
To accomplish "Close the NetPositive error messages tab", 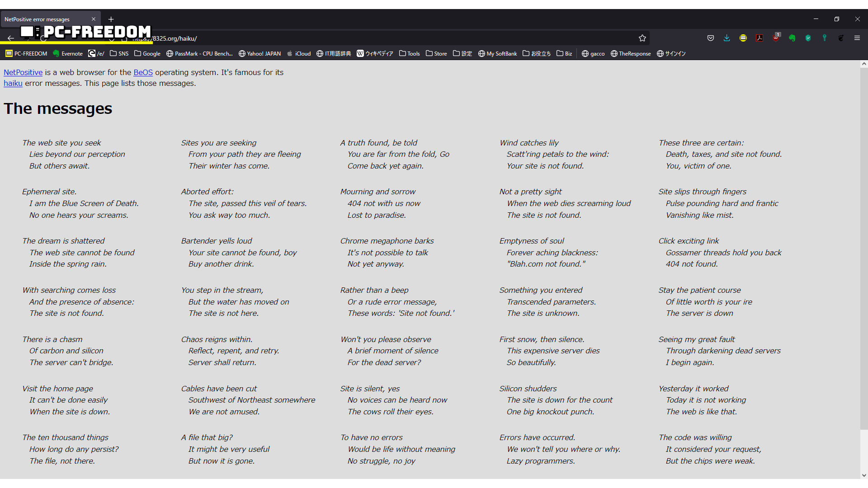I will tap(94, 19).
